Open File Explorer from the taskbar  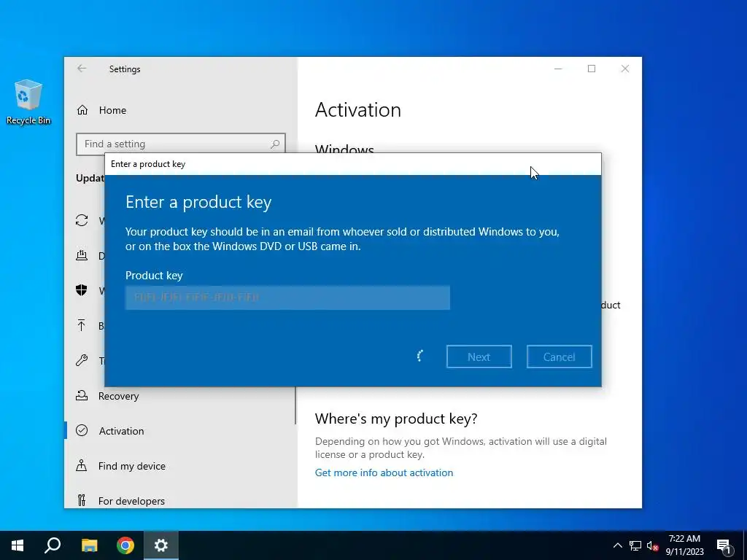pyautogui.click(x=89, y=545)
